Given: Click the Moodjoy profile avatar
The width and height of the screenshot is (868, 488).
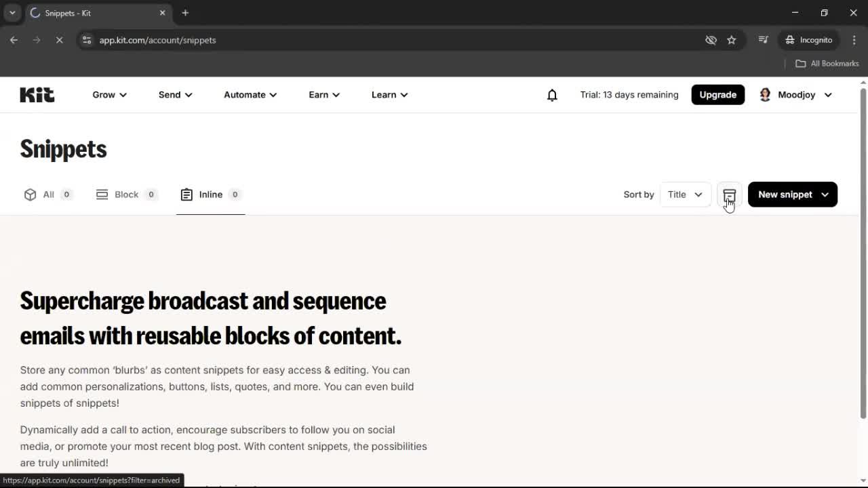Looking at the screenshot, I should 765,95.
